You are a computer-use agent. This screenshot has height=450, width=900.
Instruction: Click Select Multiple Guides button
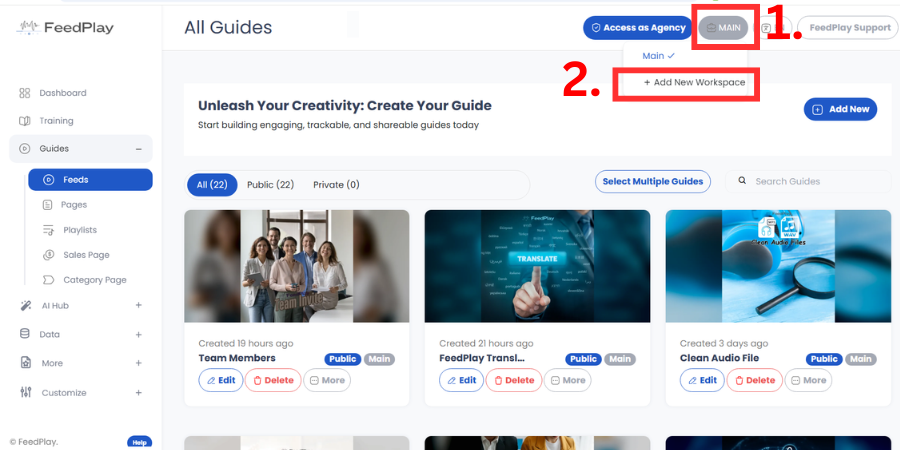[x=653, y=181]
